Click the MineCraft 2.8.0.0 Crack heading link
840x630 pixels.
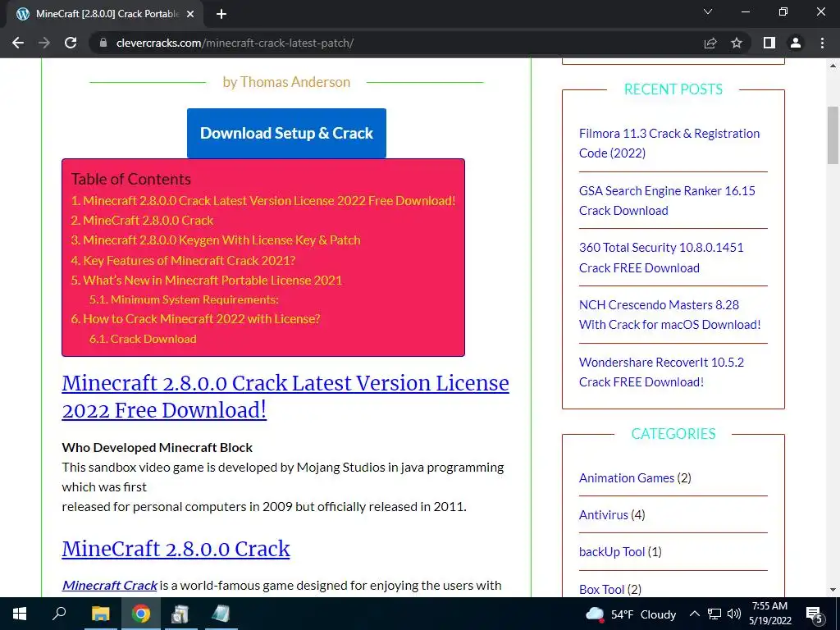click(176, 549)
